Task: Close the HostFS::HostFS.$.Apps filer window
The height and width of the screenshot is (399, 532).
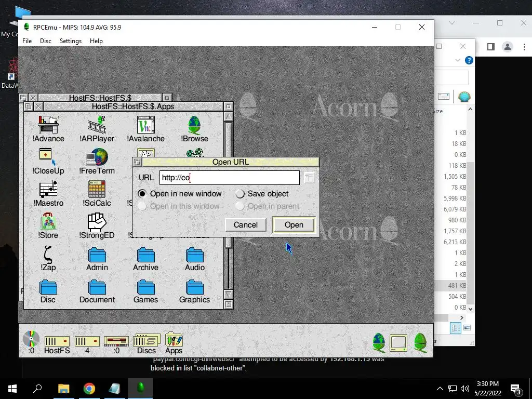Action: point(38,107)
